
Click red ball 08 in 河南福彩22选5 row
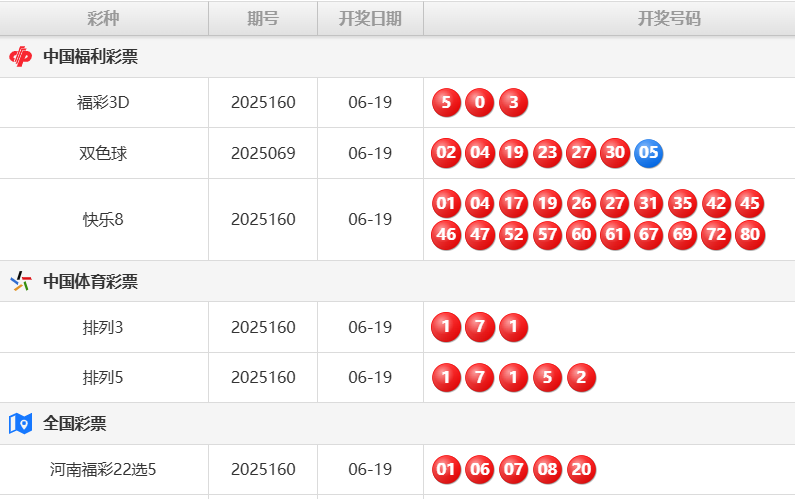[548, 470]
